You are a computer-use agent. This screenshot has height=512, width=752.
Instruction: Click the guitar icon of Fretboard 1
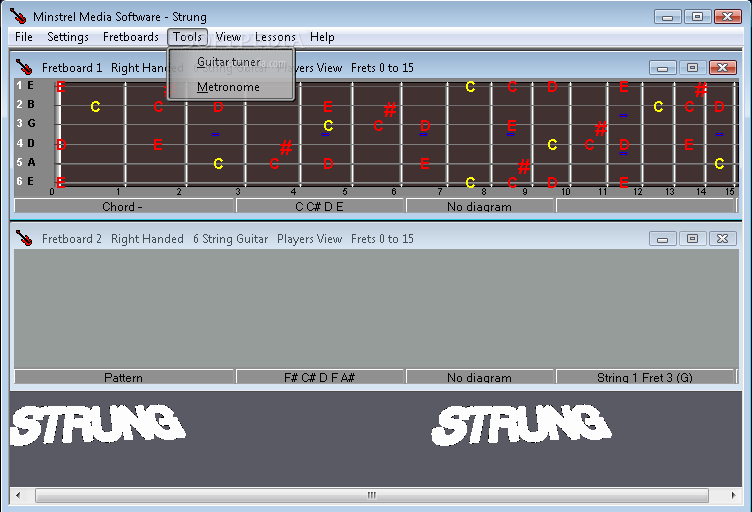(24, 67)
